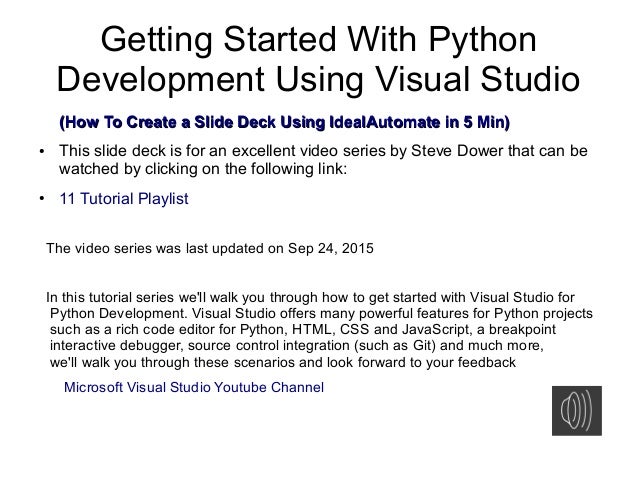Click line 'we'll walk you through these scenarios'
The height and width of the screenshot is (479, 638).
pos(283,362)
